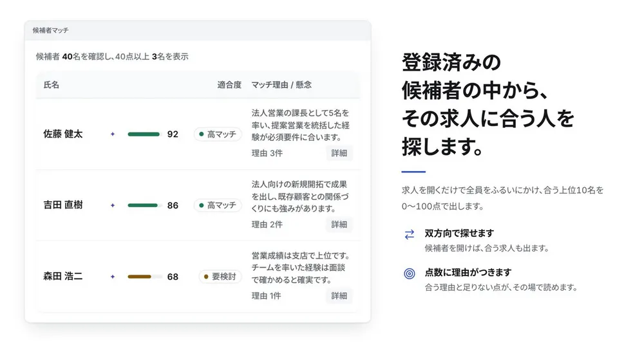Click the reason text starting 法人営業の課長として

(300, 125)
